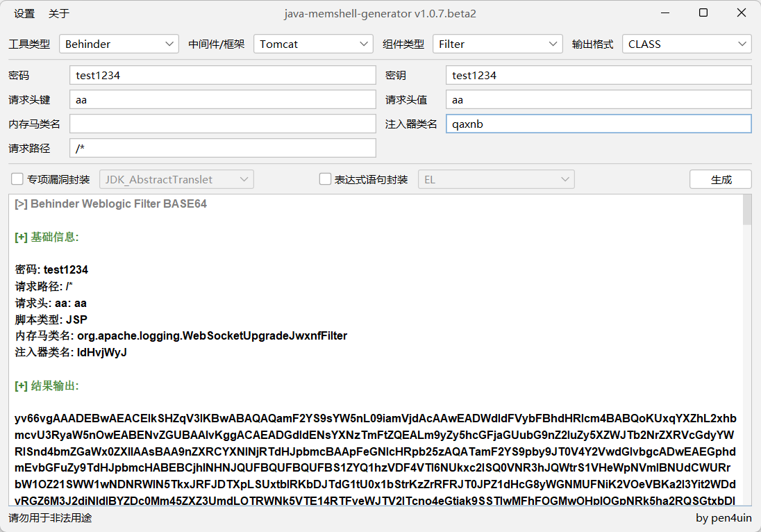Click the 基础信息 section heading
The height and width of the screenshot is (532, 761).
(x=47, y=237)
